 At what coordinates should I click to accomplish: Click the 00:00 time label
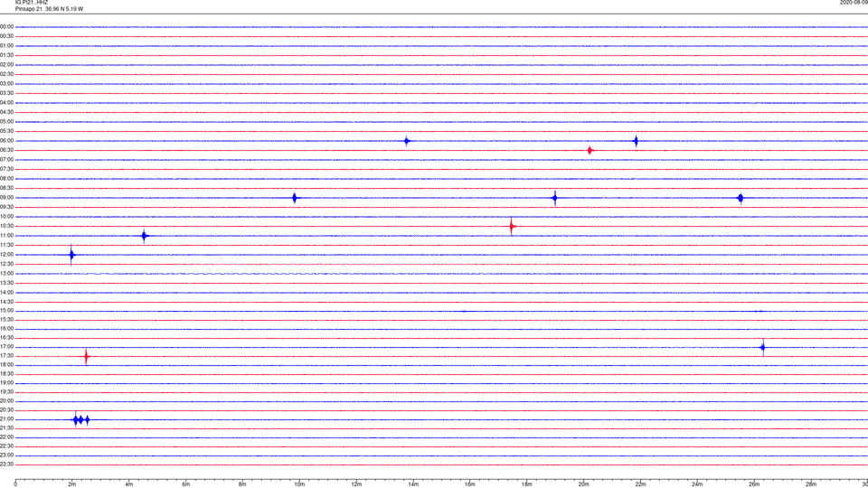pos(6,26)
